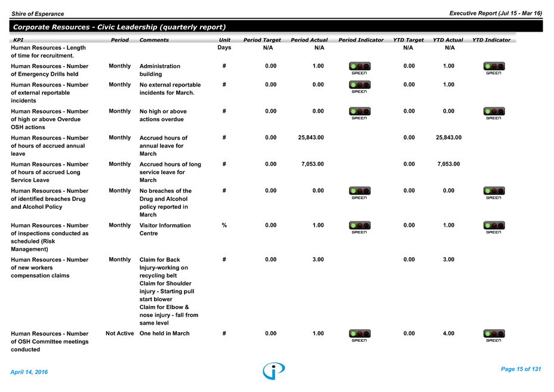Click comment 'Claim for Shoulder injury - Starting pull start blower'
The width and height of the screenshot is (554, 392).
point(167,291)
